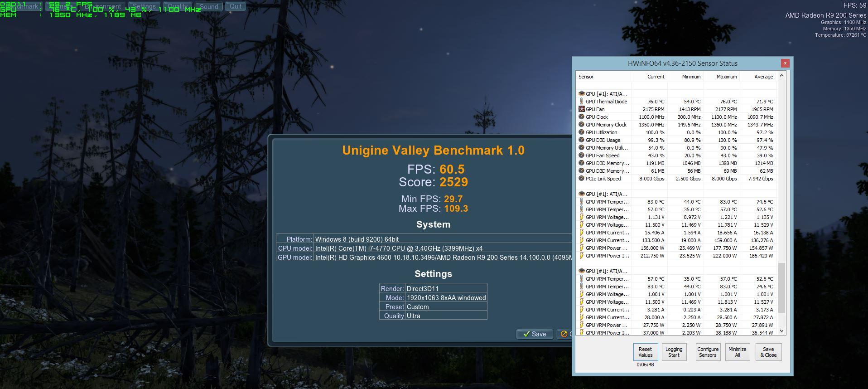
Task: Click the gauge icon for GPU Utilization
Action: click(581, 132)
